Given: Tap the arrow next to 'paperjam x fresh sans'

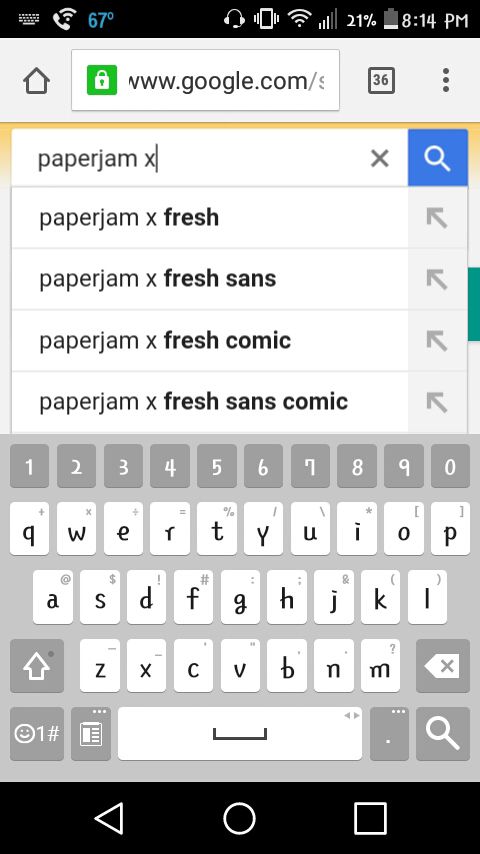Looking at the screenshot, I should (x=437, y=279).
